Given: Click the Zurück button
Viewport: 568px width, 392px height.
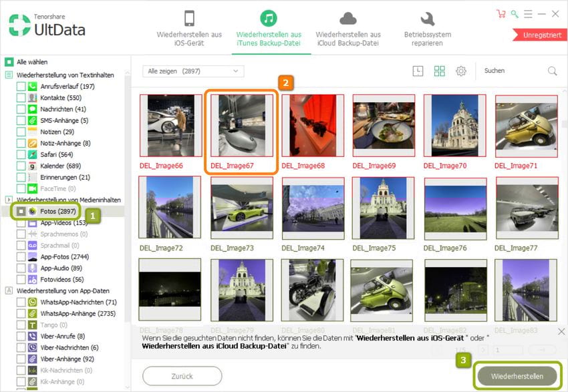Looking at the screenshot, I should [x=182, y=376].
